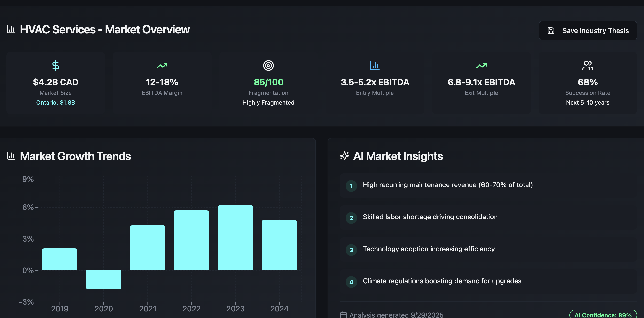Image resolution: width=644 pixels, height=318 pixels.
Task: Open insight 2 about skilled labor shortage
Action: pos(430,217)
